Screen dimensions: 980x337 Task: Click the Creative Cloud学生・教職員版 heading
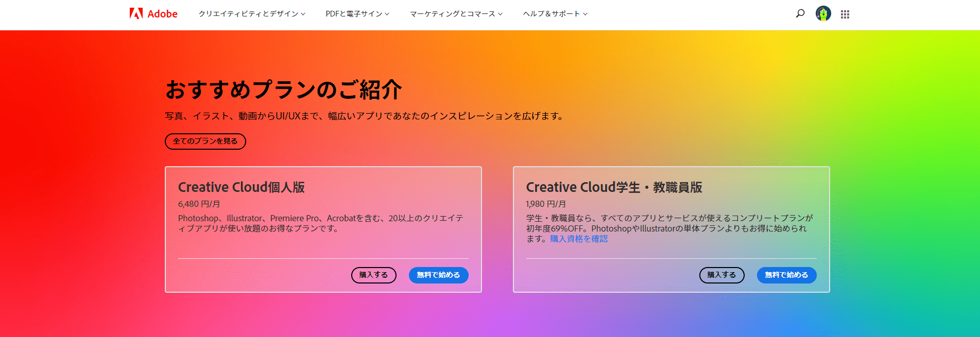point(614,187)
